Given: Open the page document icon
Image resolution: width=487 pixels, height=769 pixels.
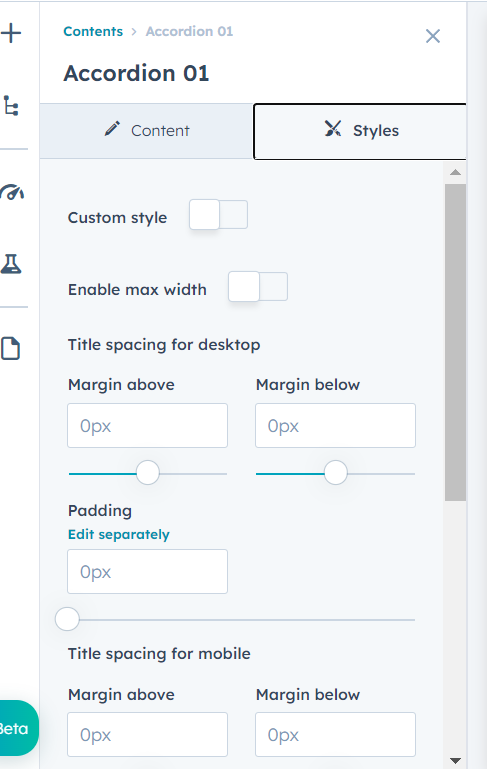Looking at the screenshot, I should coord(10,349).
